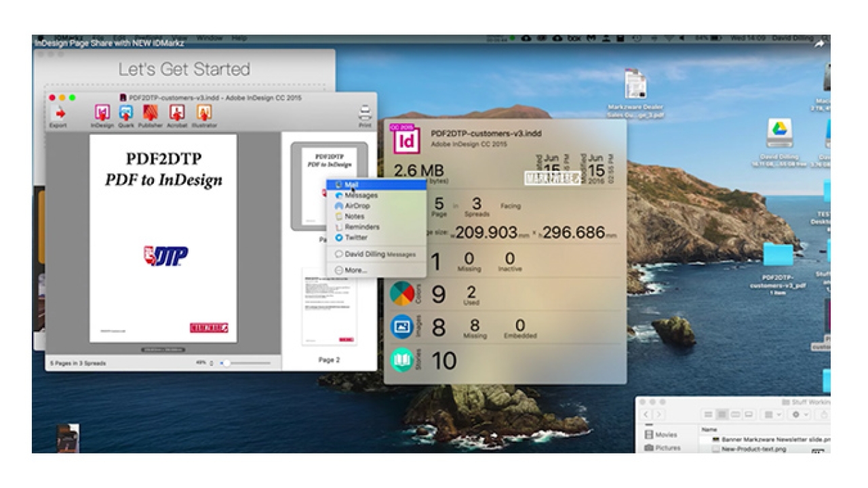Image resolution: width=868 pixels, height=488 pixels.
Task: Choose More... in the share menu
Action: (x=376, y=270)
